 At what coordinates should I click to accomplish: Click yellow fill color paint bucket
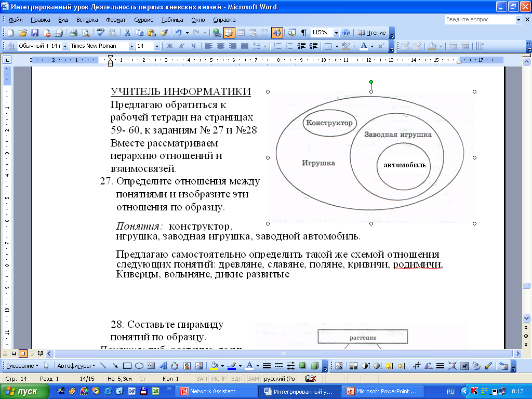coord(215,366)
